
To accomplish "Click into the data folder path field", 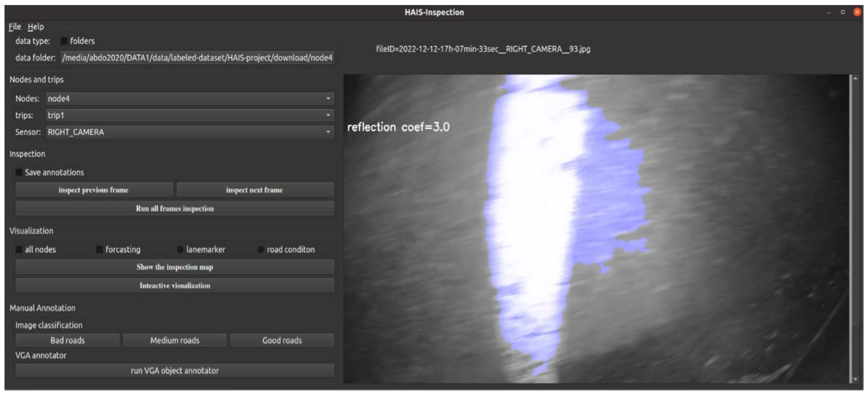I will (x=197, y=58).
